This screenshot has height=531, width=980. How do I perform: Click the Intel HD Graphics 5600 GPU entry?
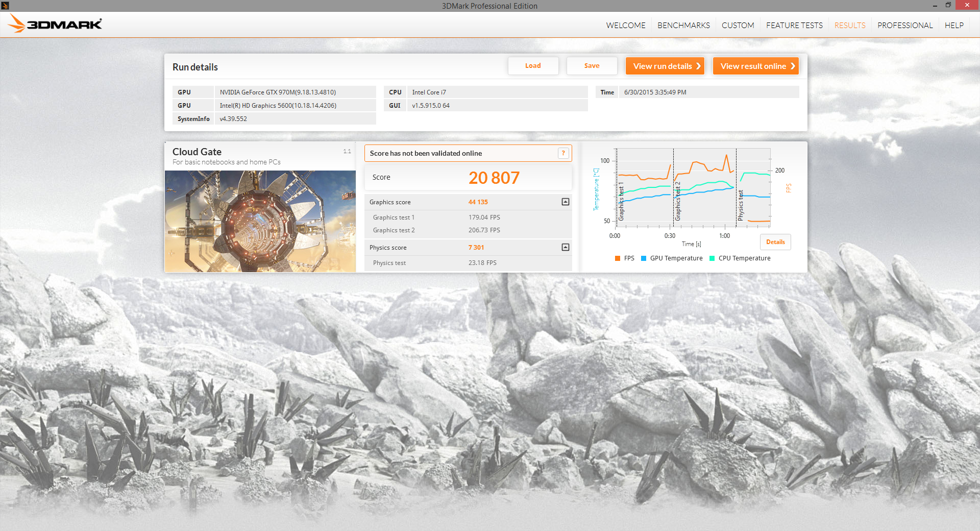[296, 106]
